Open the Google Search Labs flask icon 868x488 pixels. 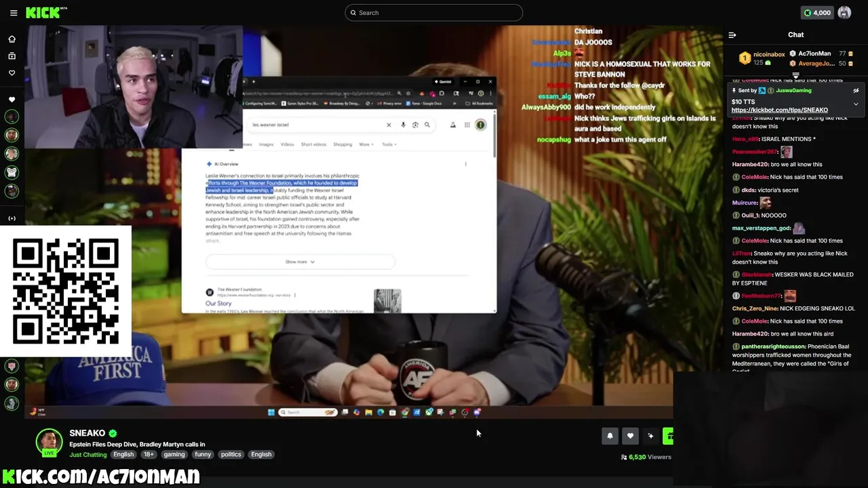tap(453, 125)
